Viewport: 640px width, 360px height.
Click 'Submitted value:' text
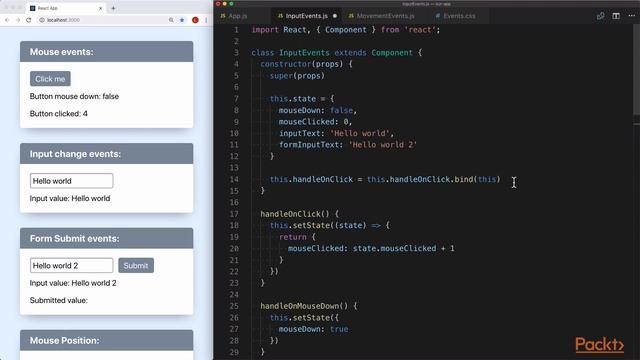(59, 300)
